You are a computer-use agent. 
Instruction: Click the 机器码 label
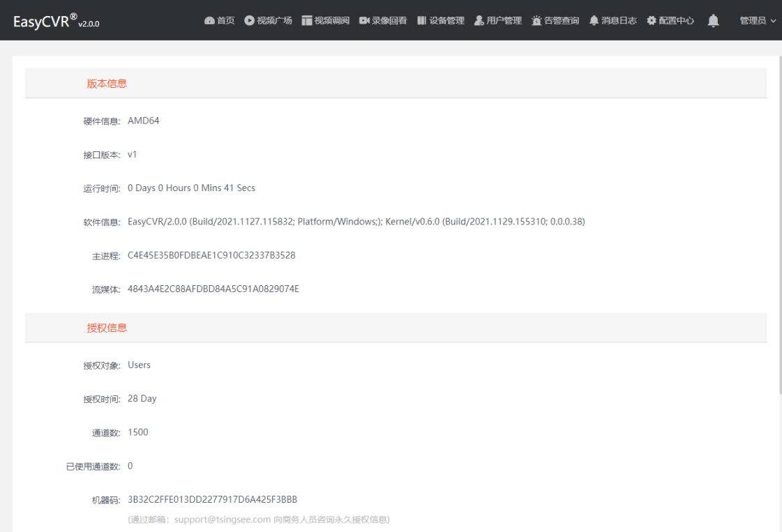tap(106, 500)
